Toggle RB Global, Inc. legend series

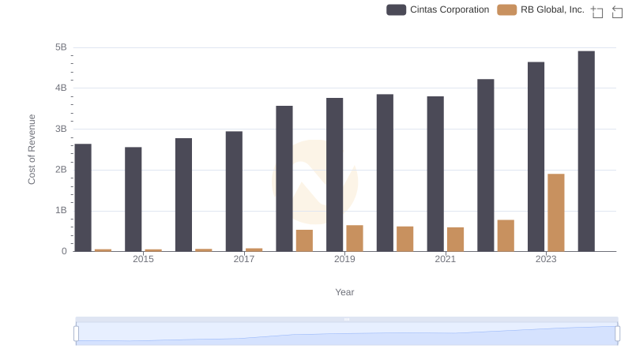coord(540,9)
